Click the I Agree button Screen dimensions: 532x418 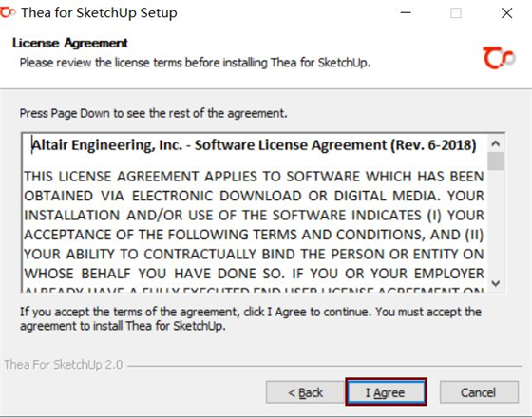pyautogui.click(x=386, y=391)
